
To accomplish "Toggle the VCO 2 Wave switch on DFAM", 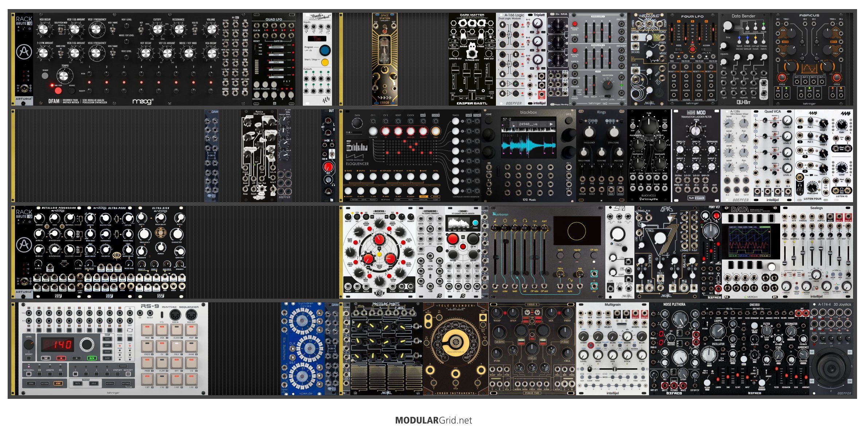I will pos(113,53).
